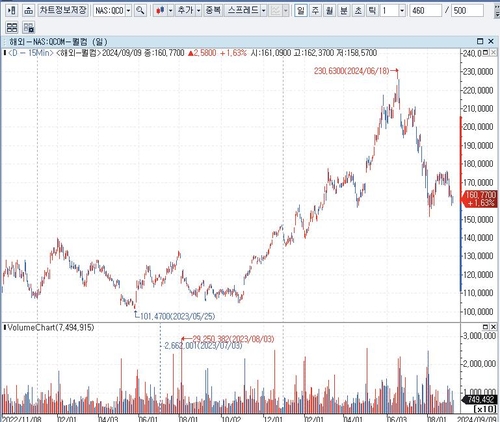Expand the interval value 1 dropdown
Viewport: 500px width, 422px height.
click(x=402, y=11)
